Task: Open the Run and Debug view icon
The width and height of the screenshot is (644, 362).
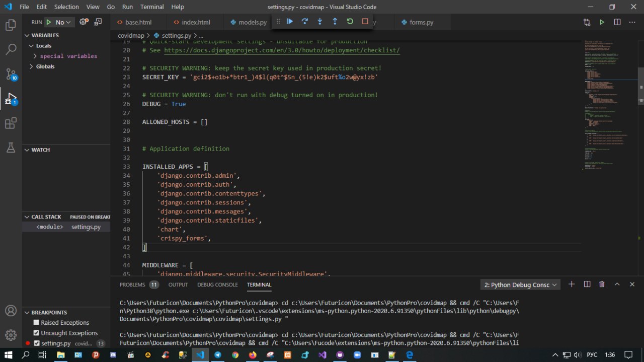Action: click(11, 99)
